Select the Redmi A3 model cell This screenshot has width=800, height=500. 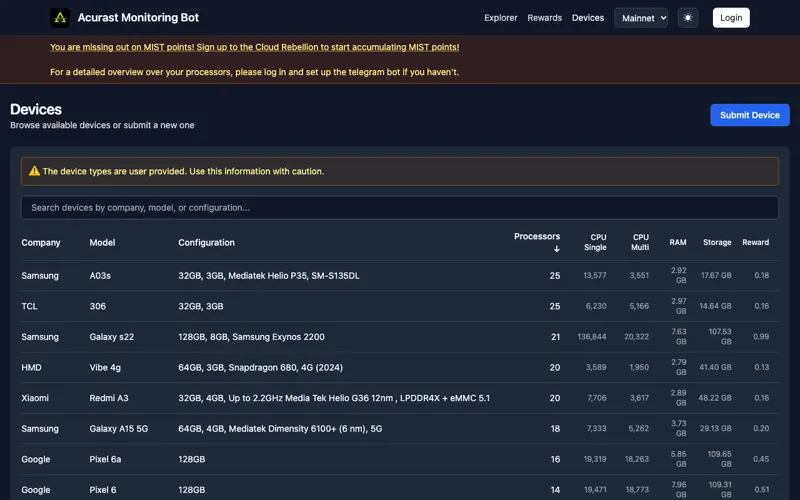click(x=109, y=398)
